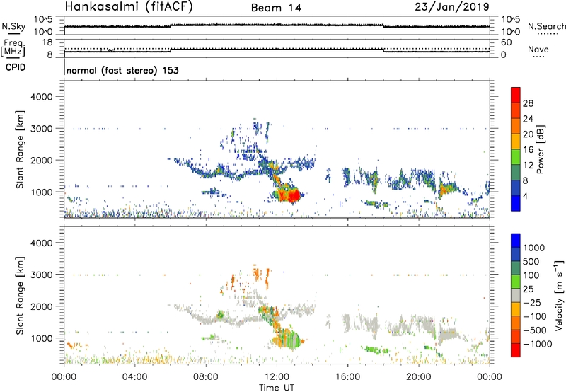Click the "N.Sky" legend label
The width and height of the screenshot is (566, 392).
13,26
